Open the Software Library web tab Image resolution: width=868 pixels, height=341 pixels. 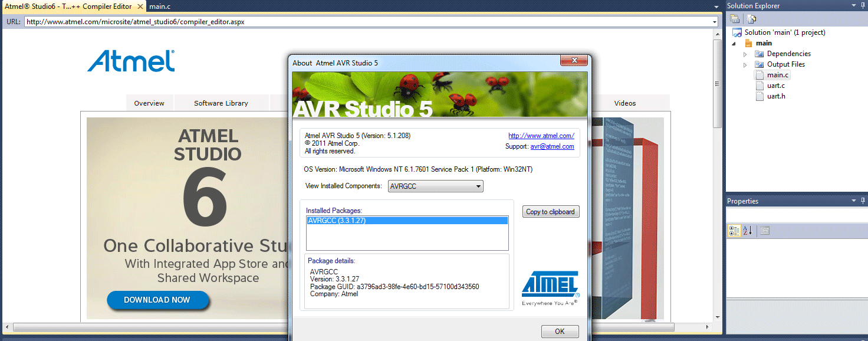click(x=221, y=103)
